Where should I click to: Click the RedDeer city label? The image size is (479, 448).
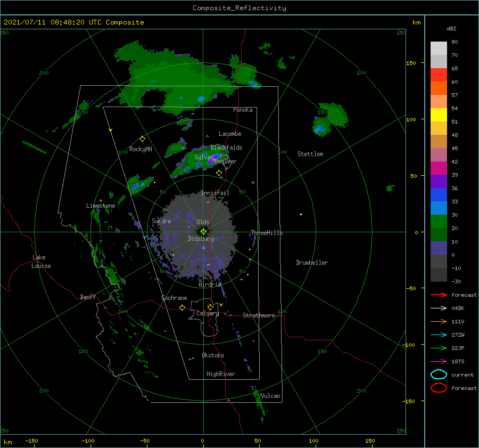click(226, 161)
